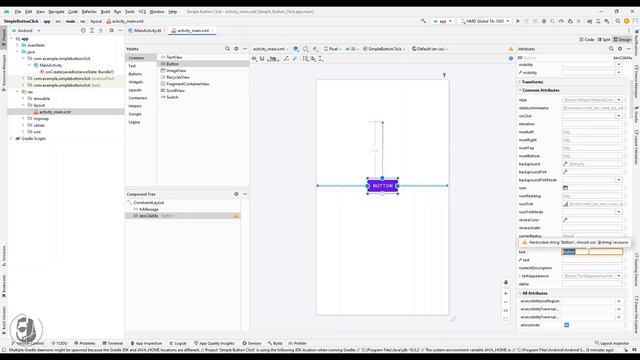This screenshot has height=360, width=640.
Task: Open Component Tree settings gear
Action: [x=236, y=194]
